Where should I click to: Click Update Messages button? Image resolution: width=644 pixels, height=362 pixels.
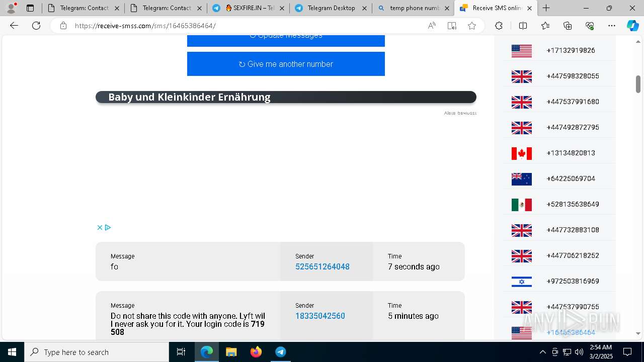pyautogui.click(x=286, y=40)
